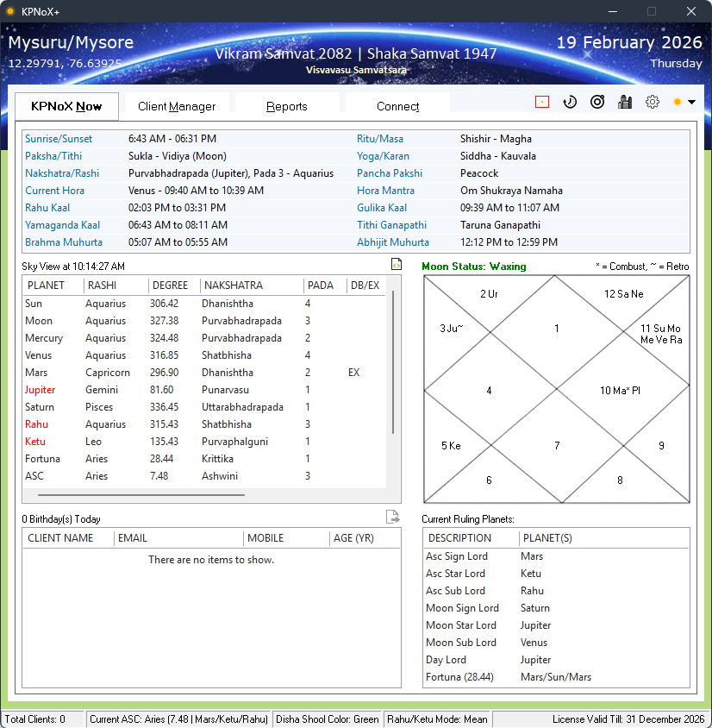Click the Current Hora label
The image size is (712, 728).
coord(54,191)
